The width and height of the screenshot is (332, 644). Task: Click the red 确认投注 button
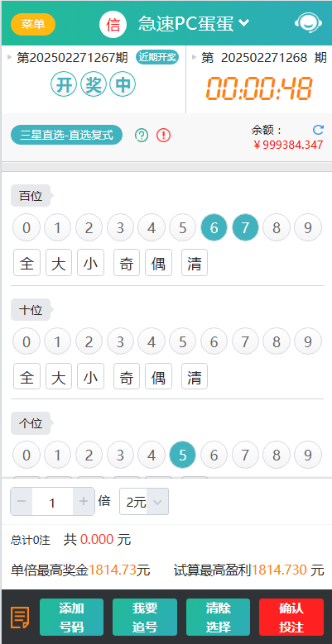(291, 618)
